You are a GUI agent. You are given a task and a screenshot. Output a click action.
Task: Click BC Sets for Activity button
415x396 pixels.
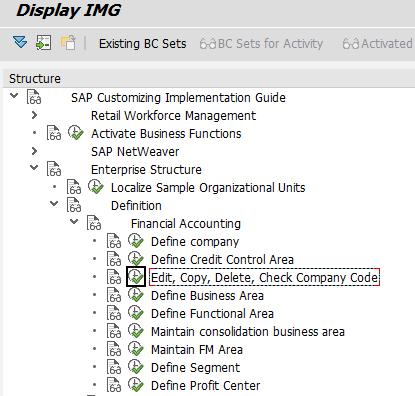[261, 44]
